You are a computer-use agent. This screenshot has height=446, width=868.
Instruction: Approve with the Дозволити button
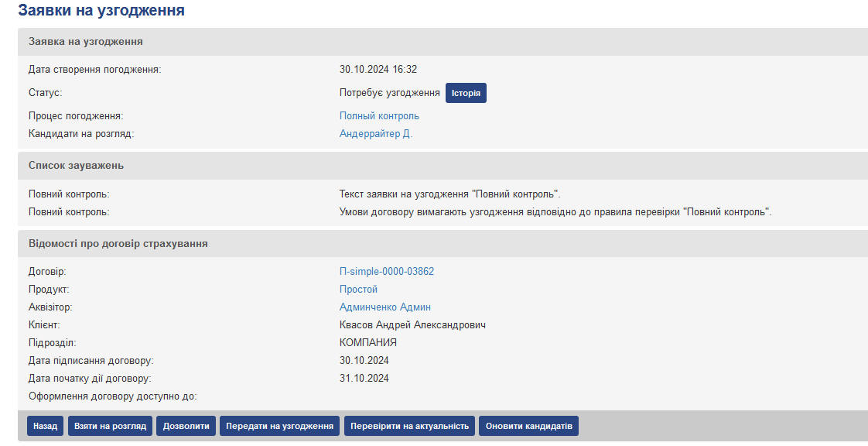click(x=186, y=426)
